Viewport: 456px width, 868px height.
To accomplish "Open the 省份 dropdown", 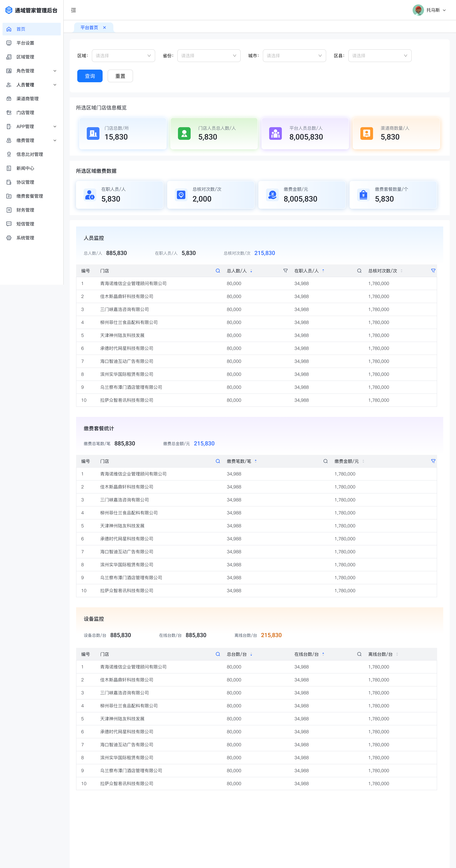I will 209,56.
